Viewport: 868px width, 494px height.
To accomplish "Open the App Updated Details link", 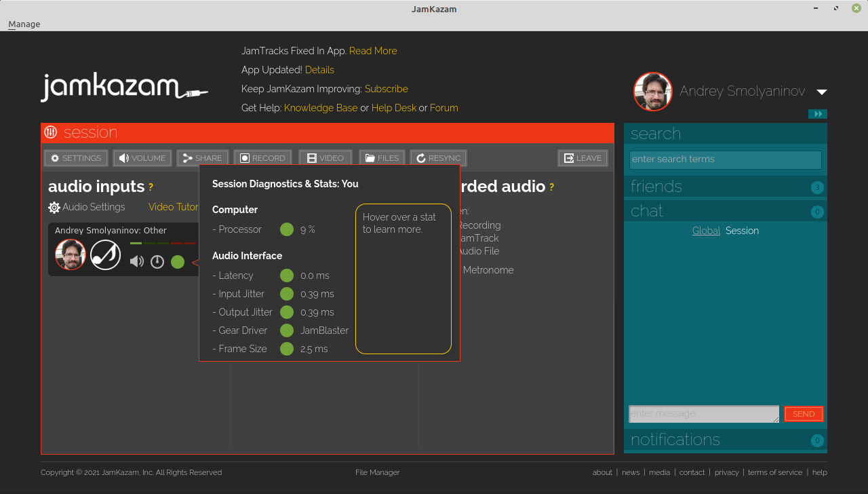I will [319, 70].
